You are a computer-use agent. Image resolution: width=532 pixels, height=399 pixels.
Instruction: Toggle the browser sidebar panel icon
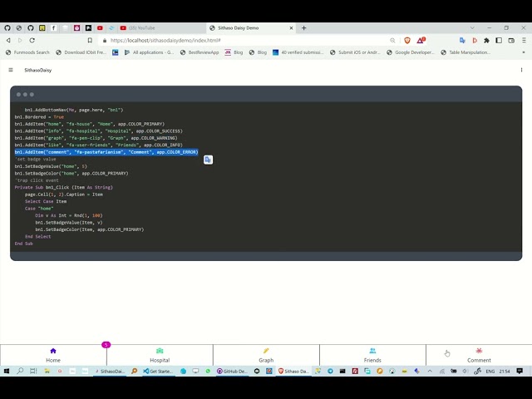point(499,41)
